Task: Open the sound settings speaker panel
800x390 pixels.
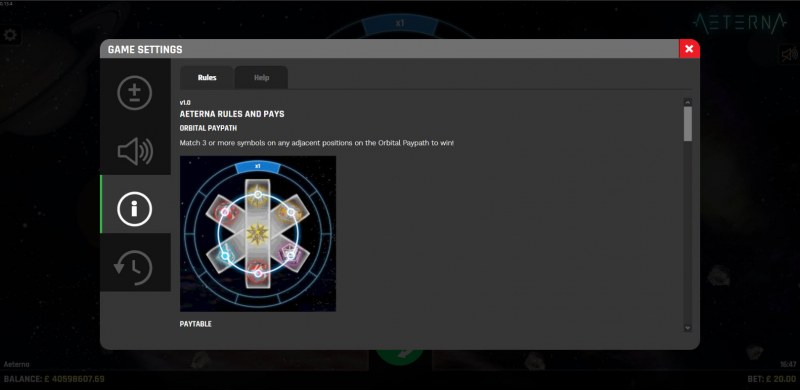Action: click(x=135, y=152)
